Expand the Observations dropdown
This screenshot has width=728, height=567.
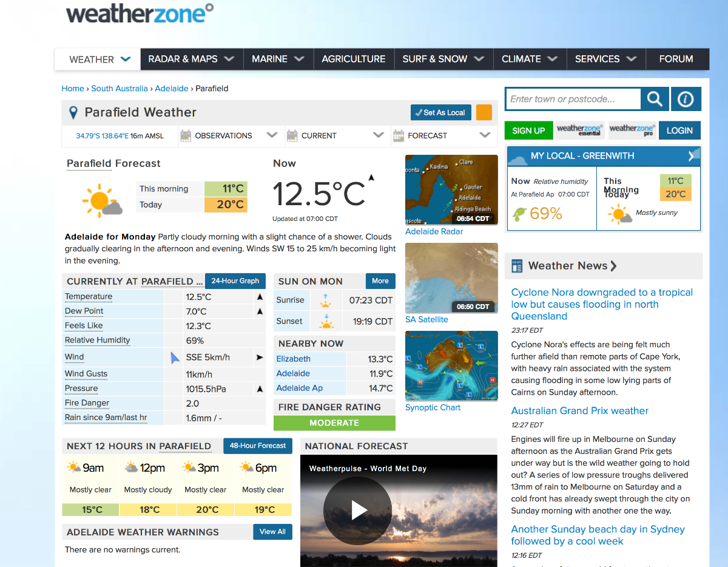272,135
